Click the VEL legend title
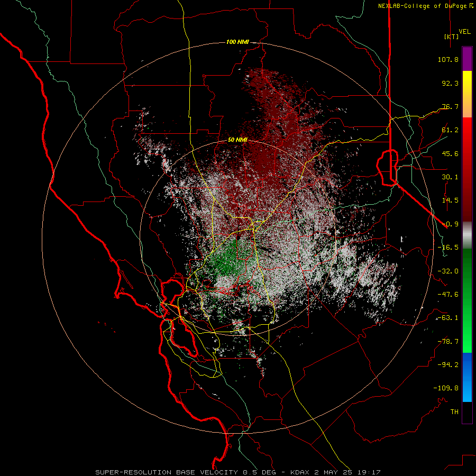Image resolution: width=476 pixels, height=476 pixels. (x=464, y=32)
